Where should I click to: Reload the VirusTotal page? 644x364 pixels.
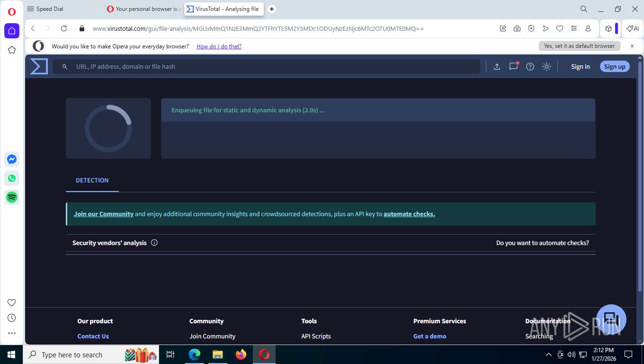tap(64, 28)
